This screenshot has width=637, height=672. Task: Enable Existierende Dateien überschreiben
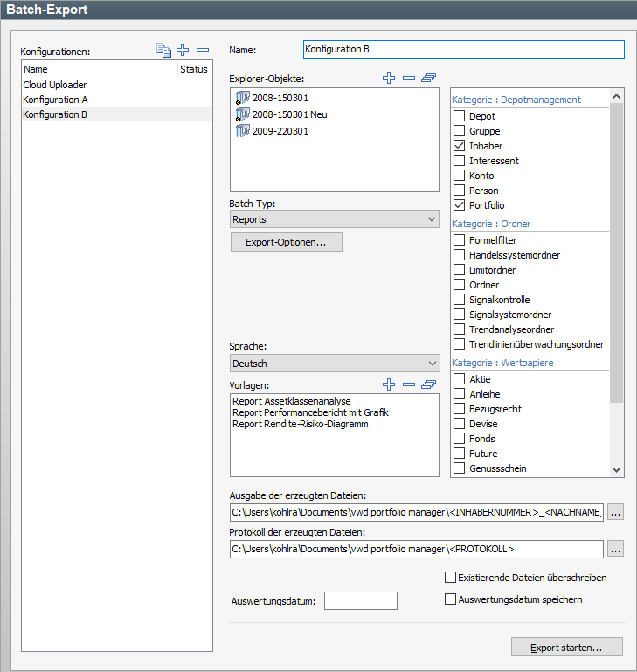450,578
